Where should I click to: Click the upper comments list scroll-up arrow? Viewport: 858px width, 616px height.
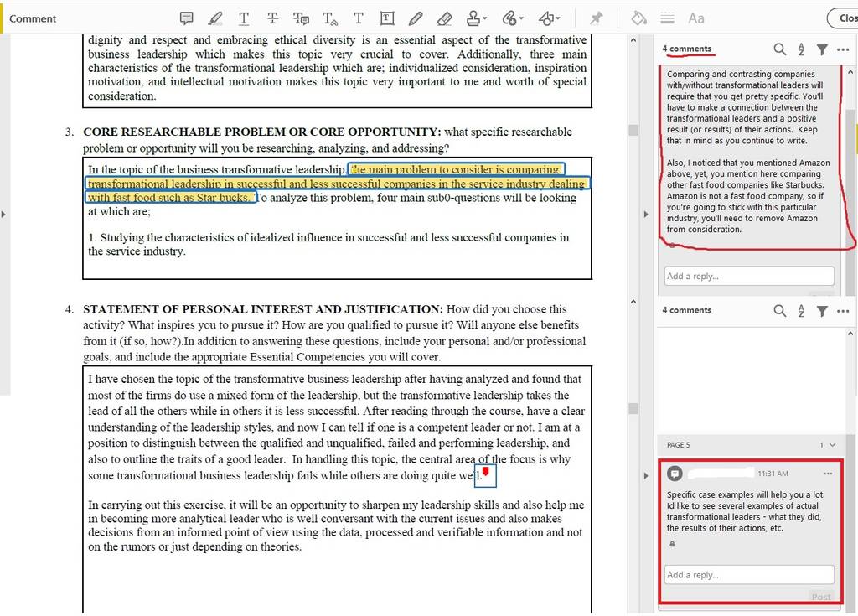coord(850,72)
